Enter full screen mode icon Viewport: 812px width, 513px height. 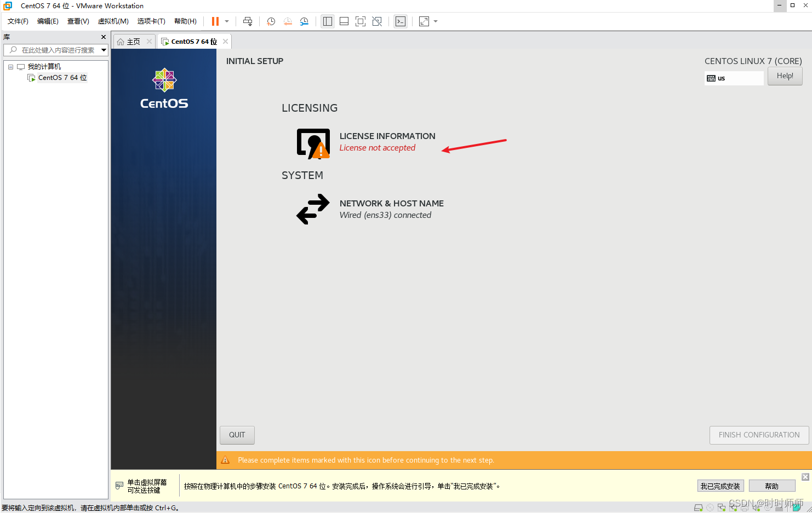(x=361, y=21)
